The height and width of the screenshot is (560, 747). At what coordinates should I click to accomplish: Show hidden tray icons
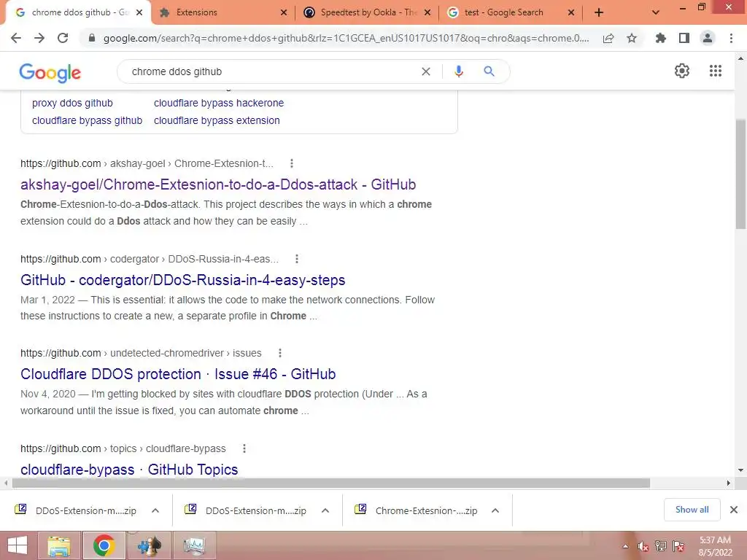coord(625,546)
